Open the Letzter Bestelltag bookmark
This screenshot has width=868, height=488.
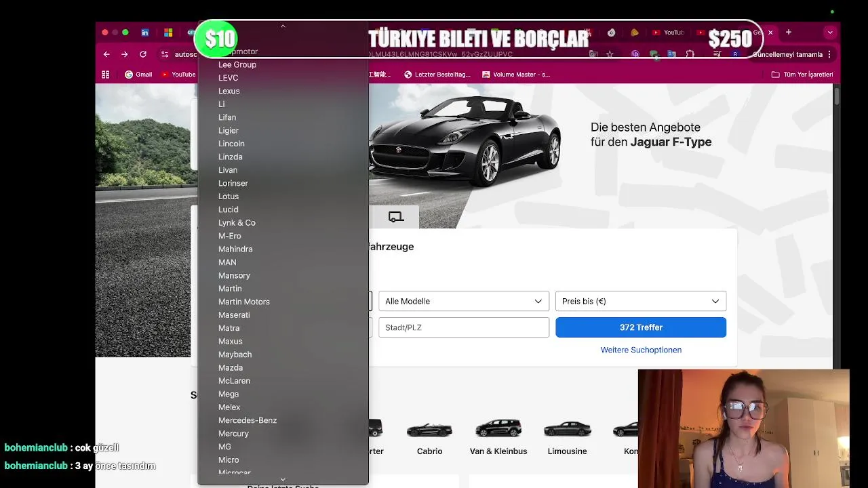coord(437,75)
